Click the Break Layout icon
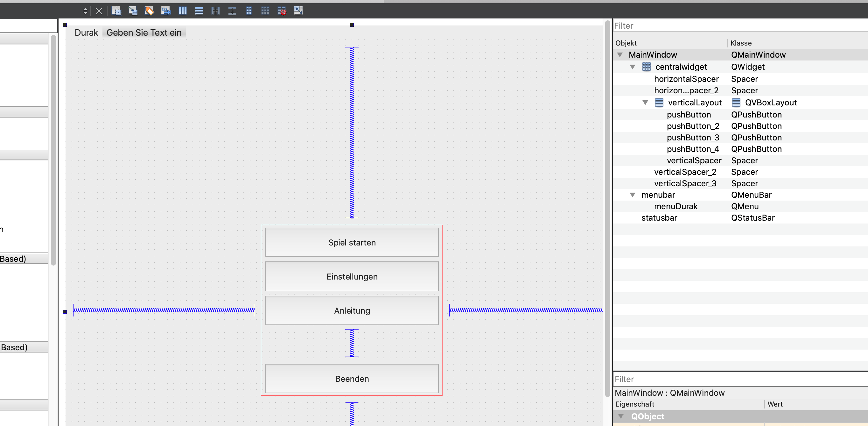Image resolution: width=868 pixels, height=426 pixels. [282, 11]
